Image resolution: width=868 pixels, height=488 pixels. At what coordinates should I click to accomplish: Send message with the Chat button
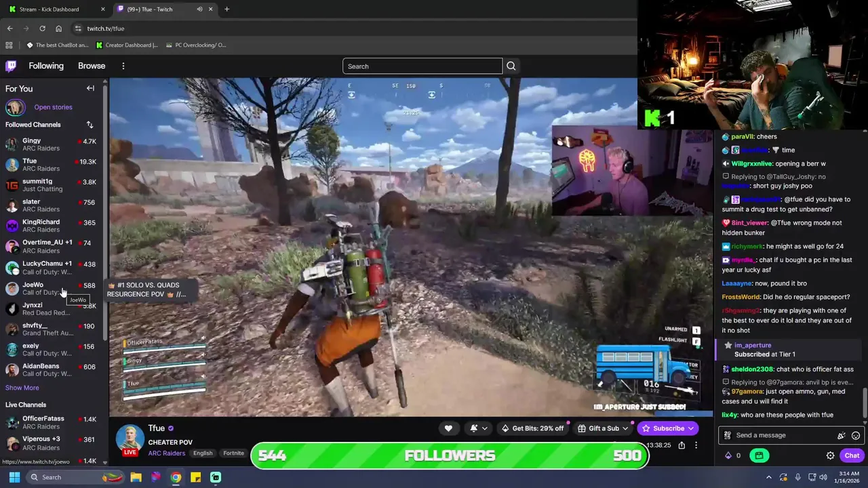(852, 455)
